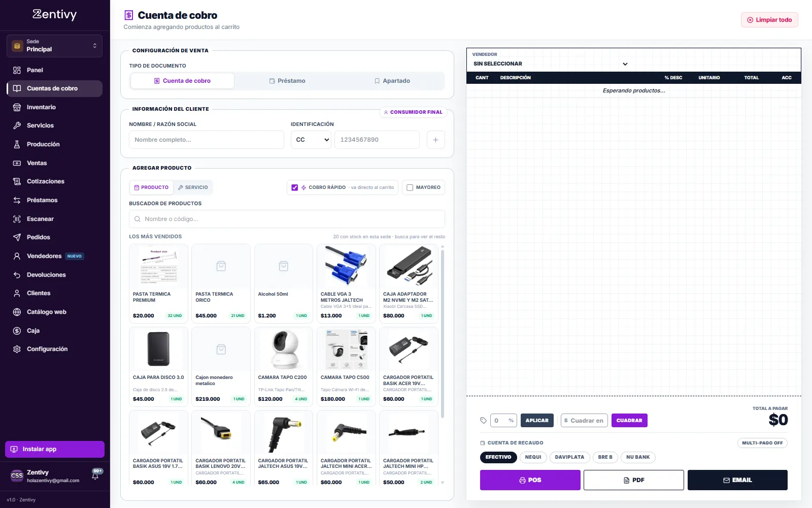This screenshot has width=812, height=508.
Task: Click Limpiar todo button
Action: [x=769, y=20]
